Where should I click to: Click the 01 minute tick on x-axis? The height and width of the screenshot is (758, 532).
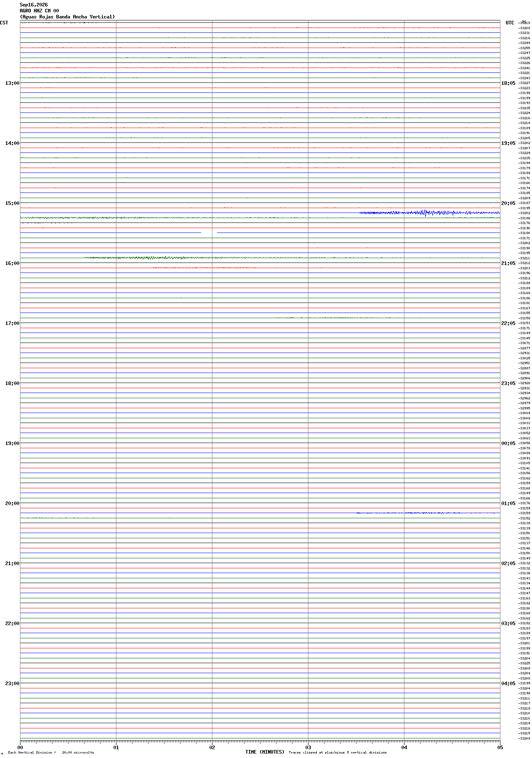(x=116, y=747)
